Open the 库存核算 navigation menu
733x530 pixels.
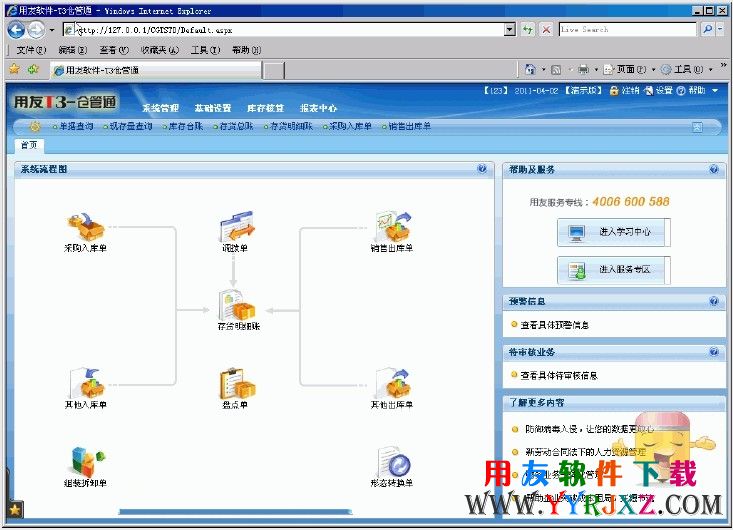(265, 108)
